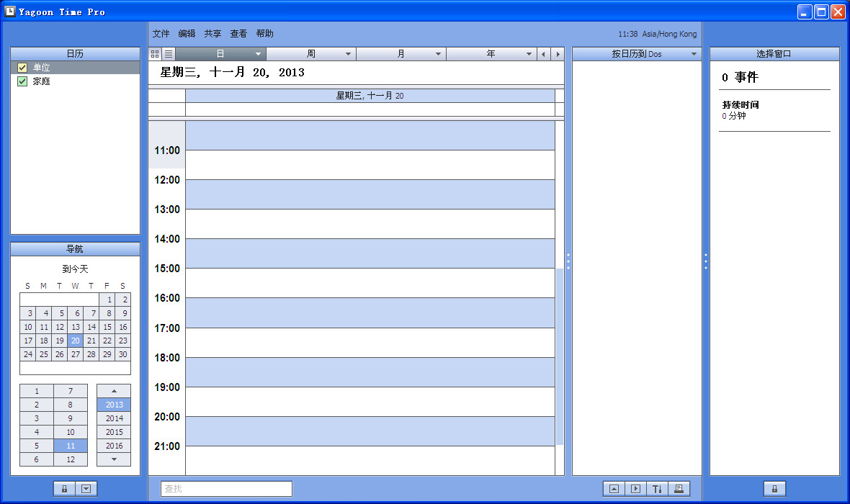Click the lock icon under 选择窗口 panel
The image size is (850, 504).
[774, 488]
